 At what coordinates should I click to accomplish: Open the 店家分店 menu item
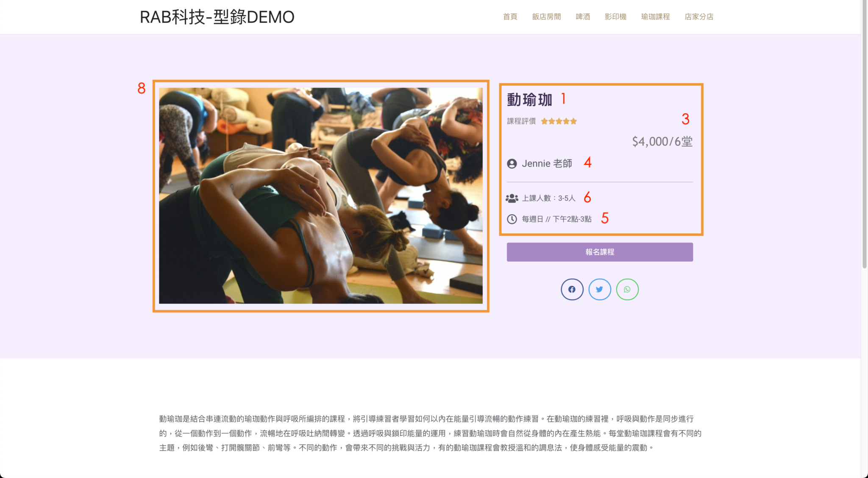[x=699, y=17]
